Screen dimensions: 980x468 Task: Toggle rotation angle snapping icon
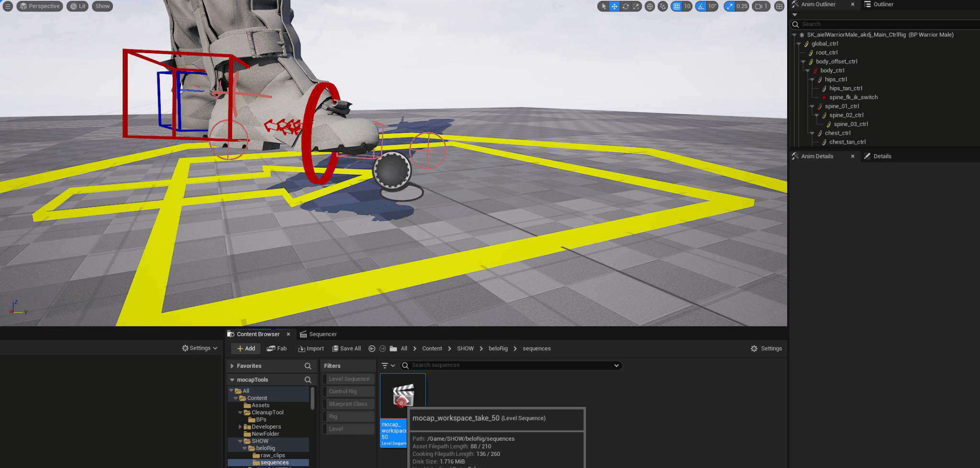[701, 6]
